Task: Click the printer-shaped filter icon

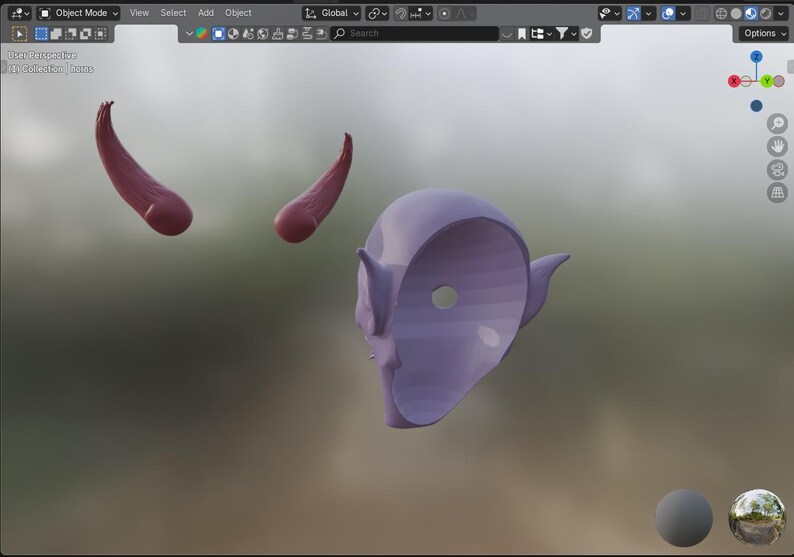Action: (x=292, y=33)
